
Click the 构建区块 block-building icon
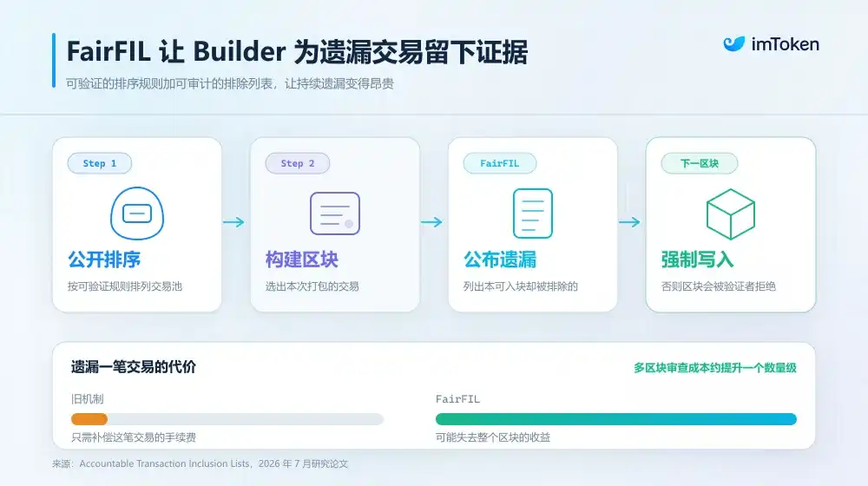click(335, 213)
